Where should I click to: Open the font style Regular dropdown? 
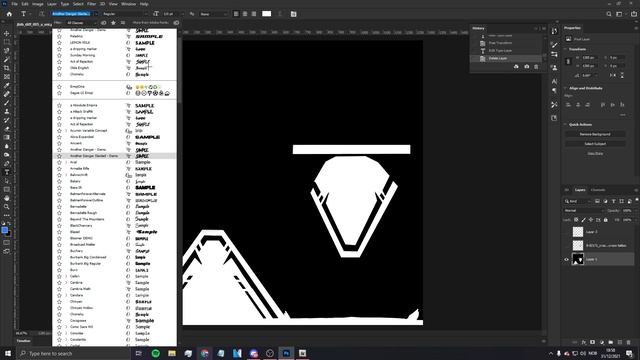click(x=125, y=14)
